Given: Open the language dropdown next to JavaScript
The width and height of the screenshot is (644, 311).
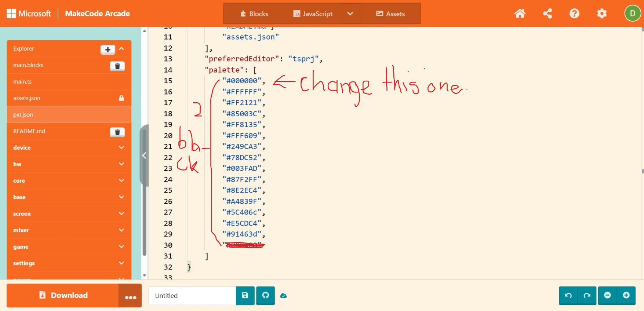Looking at the screenshot, I should coord(350,14).
